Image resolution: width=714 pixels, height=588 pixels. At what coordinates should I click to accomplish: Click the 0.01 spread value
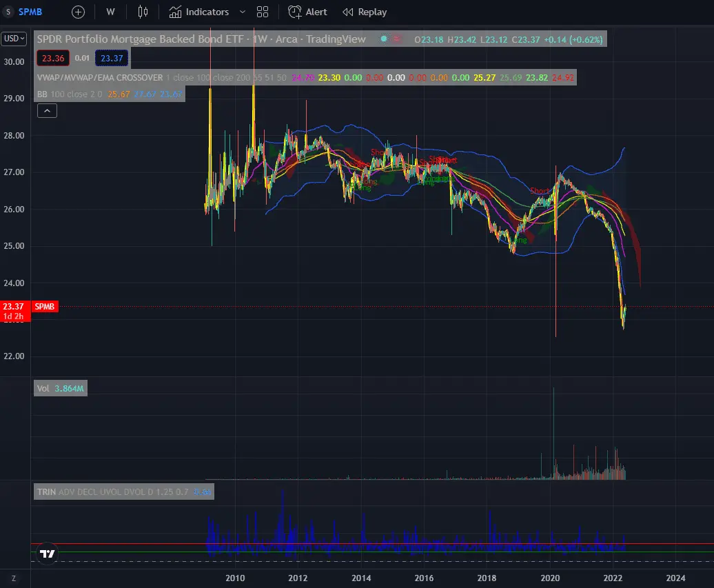pos(82,59)
